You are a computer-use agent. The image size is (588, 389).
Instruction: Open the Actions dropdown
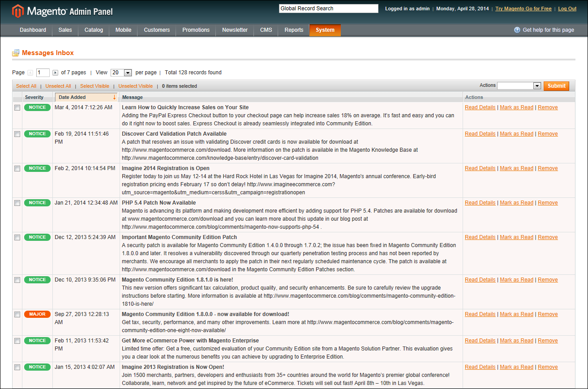pos(519,85)
